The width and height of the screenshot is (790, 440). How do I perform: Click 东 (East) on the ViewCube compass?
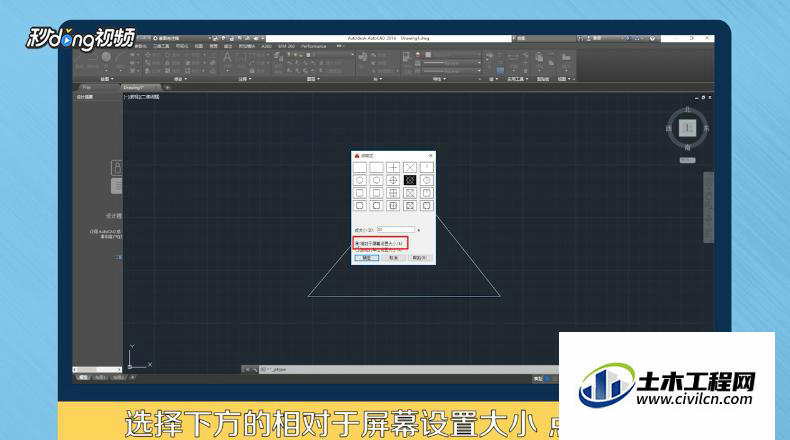706,129
